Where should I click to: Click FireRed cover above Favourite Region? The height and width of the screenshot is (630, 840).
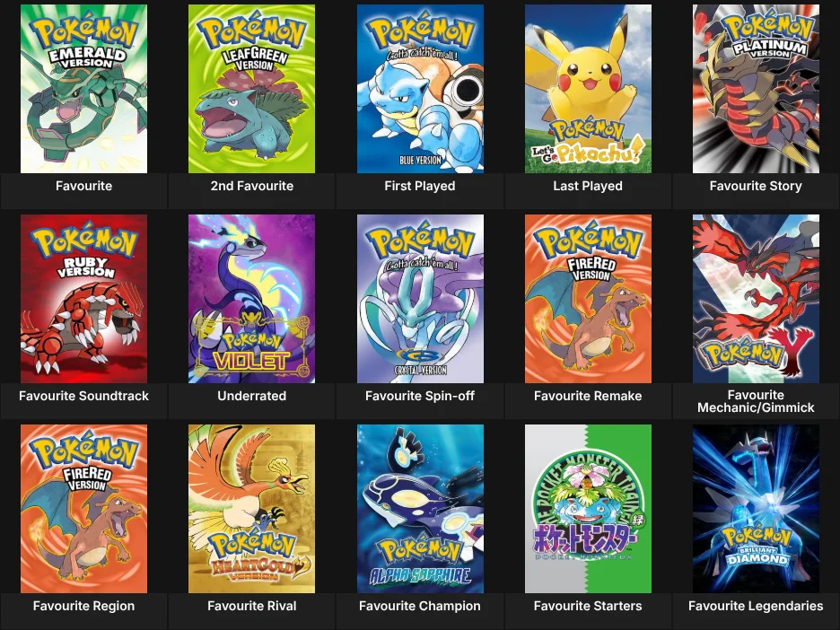(83, 509)
